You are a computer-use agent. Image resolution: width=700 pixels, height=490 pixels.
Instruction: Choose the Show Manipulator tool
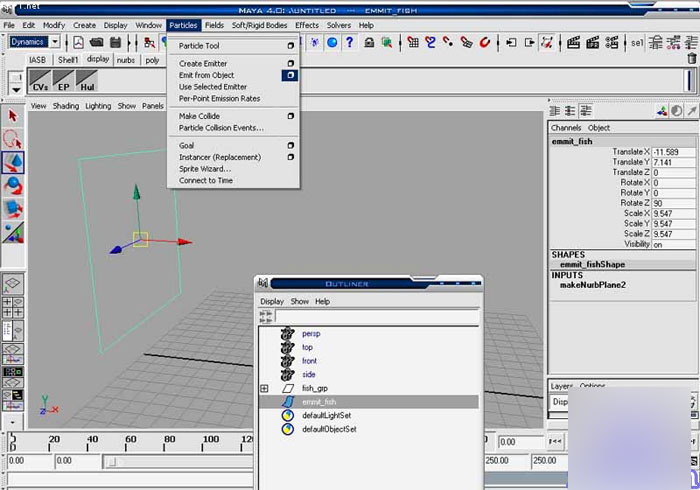pos(12,233)
